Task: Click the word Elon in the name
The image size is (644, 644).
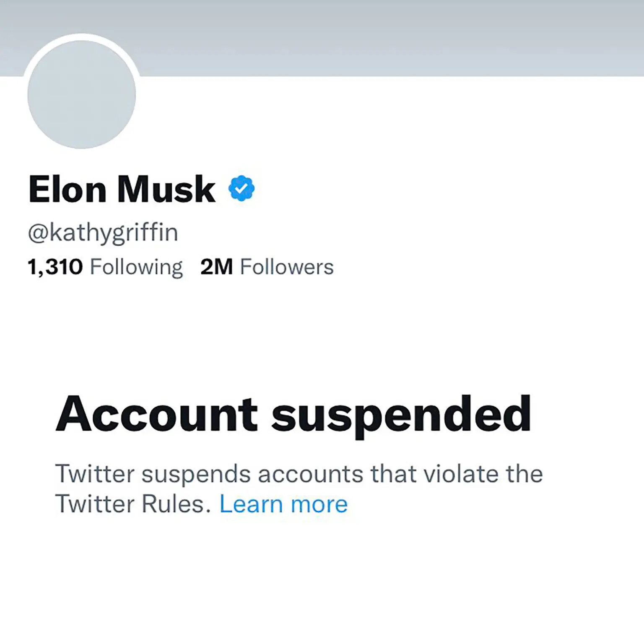Action: tap(68, 190)
